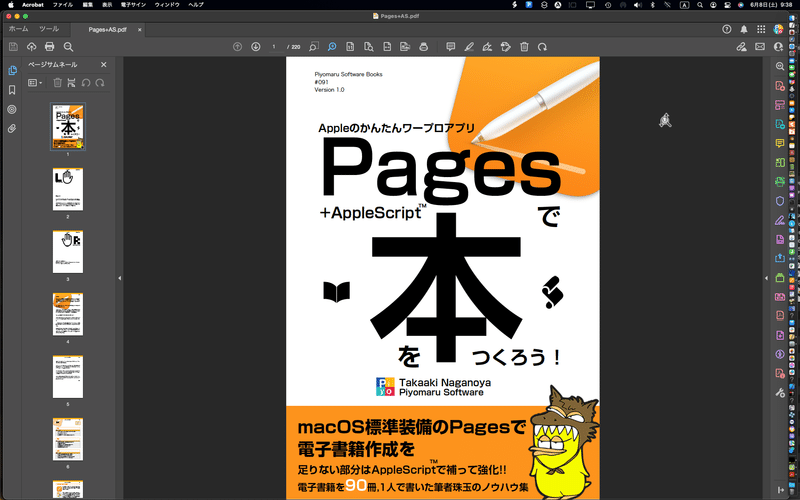
Task: Select the highlighter pen tool
Action: click(469, 47)
